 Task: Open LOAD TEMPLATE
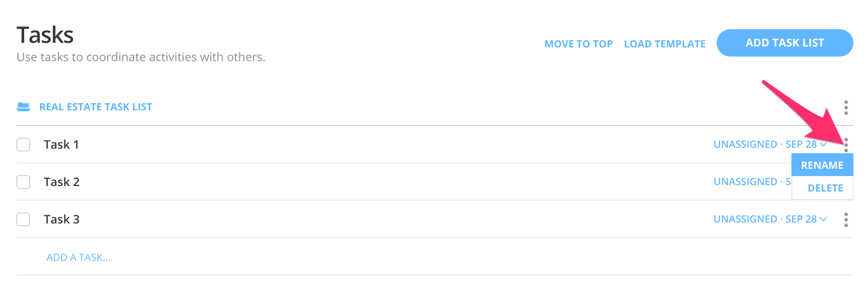[665, 44]
